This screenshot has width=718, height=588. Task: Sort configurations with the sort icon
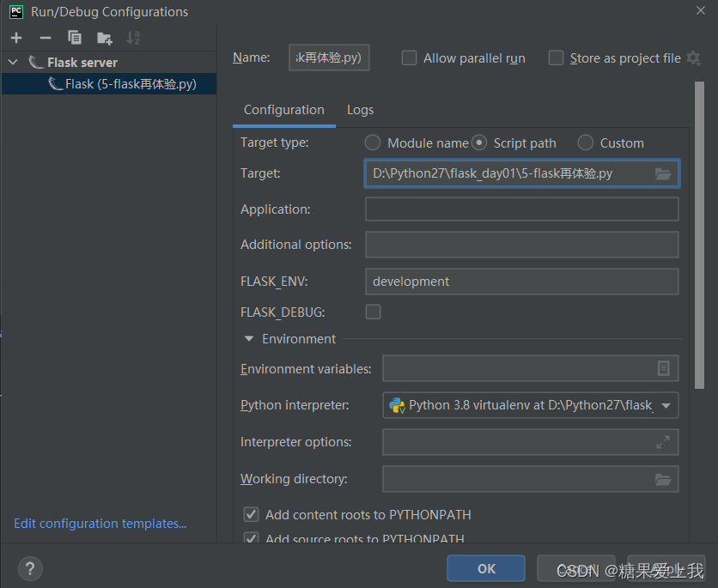pyautogui.click(x=131, y=38)
